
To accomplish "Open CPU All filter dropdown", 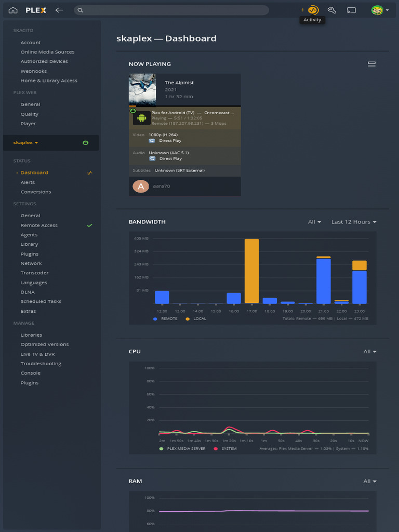I will (370, 352).
